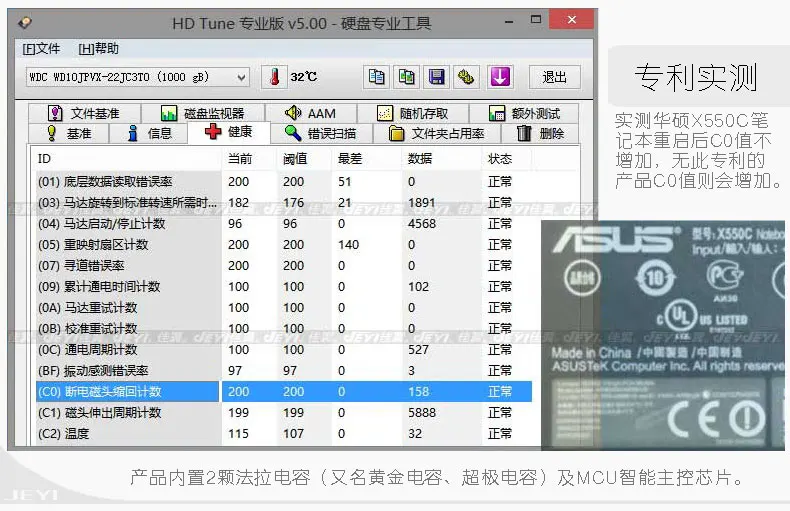This screenshot has height=511, width=790.
Task: Click data value 5888 in row C1
Action: pos(422,413)
